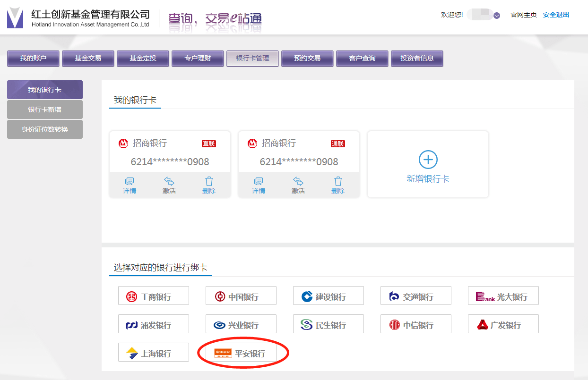Click 招商银行 logo on 直联 card

123,143
